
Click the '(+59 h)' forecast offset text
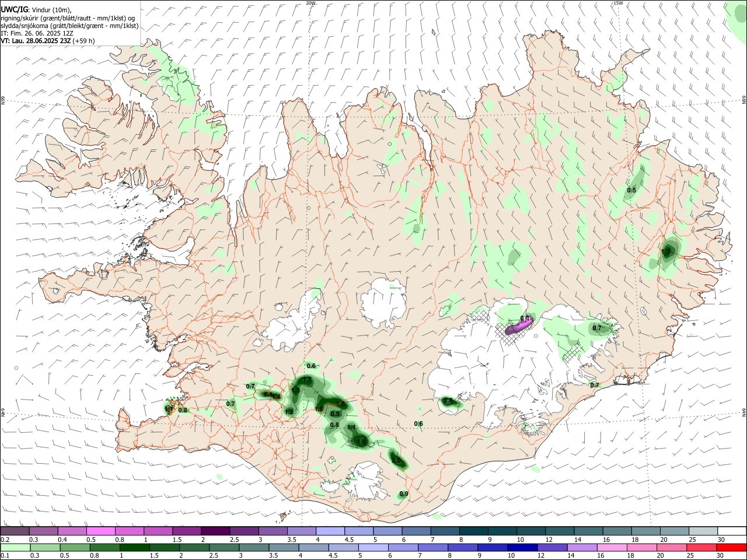[x=84, y=41]
